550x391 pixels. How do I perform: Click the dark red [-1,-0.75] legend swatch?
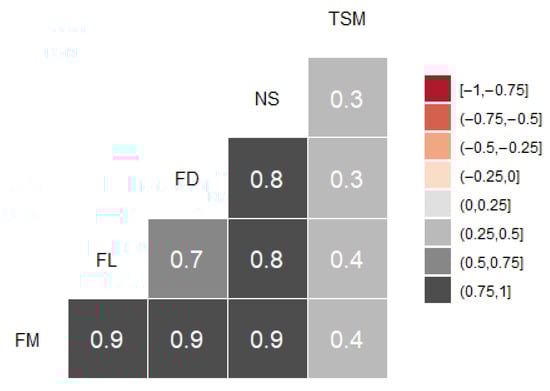[437, 88]
